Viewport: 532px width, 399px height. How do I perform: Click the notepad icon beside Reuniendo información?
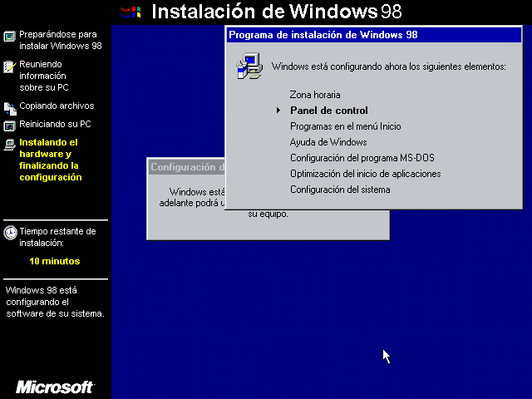tap(9, 66)
